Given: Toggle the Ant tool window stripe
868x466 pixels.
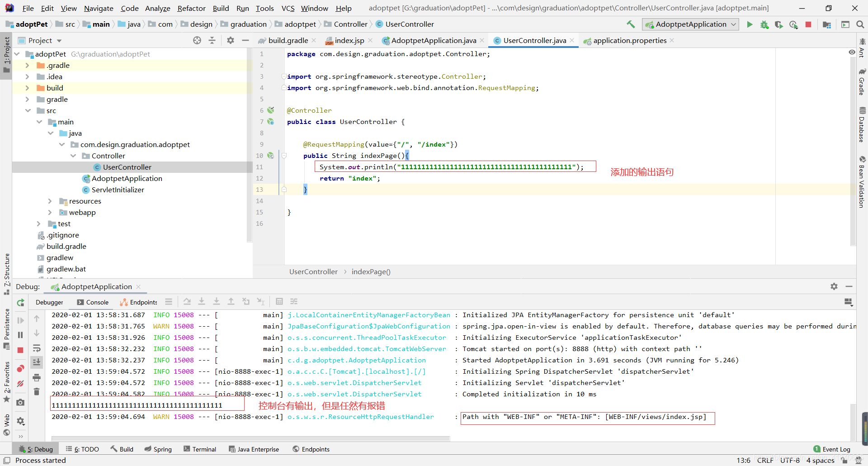Looking at the screenshot, I should [x=862, y=48].
